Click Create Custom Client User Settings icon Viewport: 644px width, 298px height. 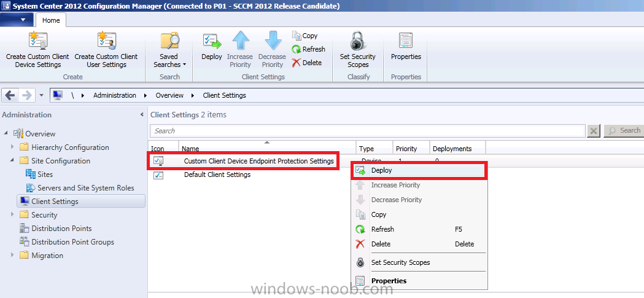pos(106,41)
